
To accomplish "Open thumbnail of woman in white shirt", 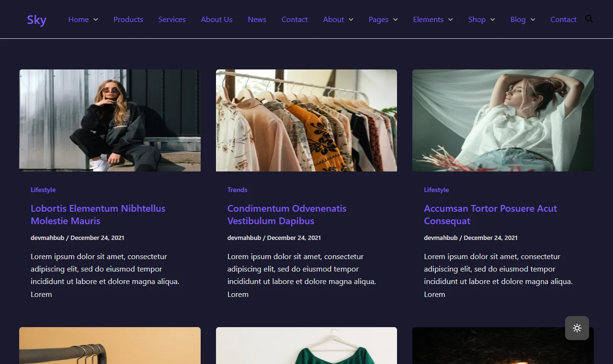I will pos(503,120).
